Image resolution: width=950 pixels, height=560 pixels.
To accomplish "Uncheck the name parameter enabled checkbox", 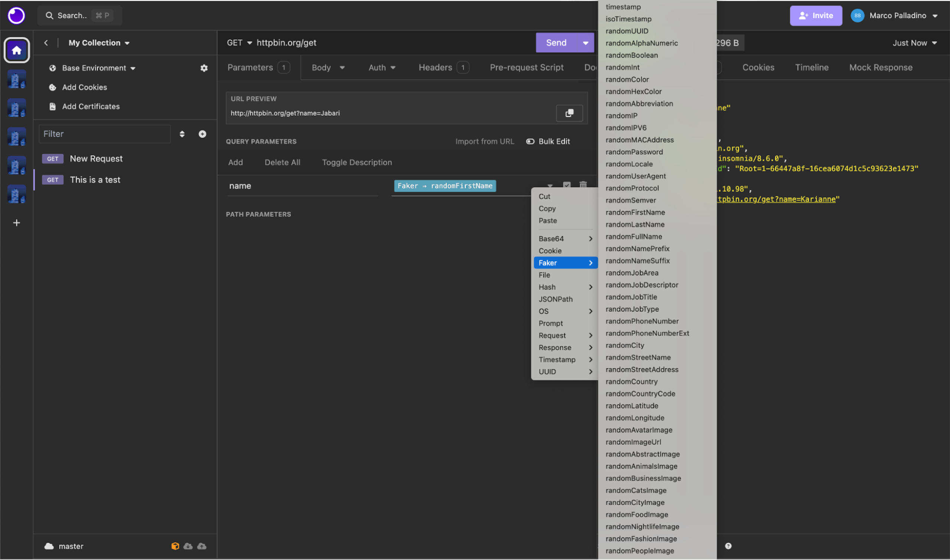I will 566,185.
